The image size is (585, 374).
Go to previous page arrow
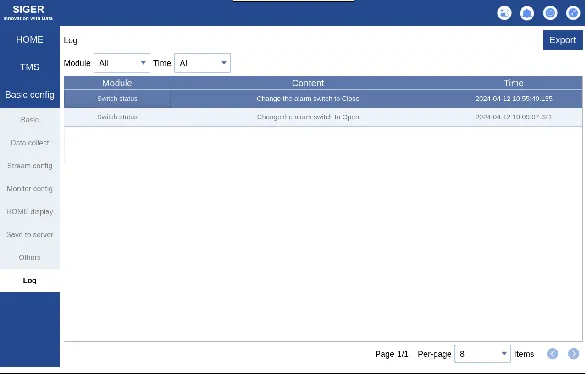pos(552,353)
